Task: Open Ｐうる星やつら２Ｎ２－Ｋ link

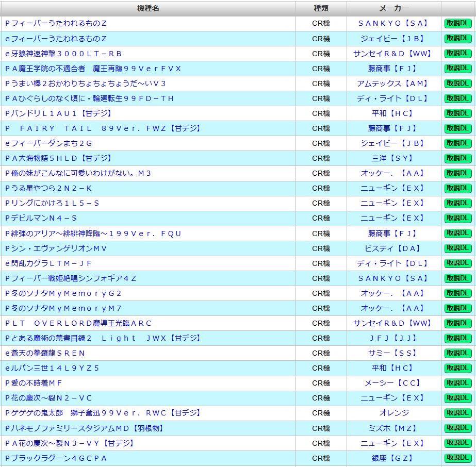Action: tap(48, 188)
